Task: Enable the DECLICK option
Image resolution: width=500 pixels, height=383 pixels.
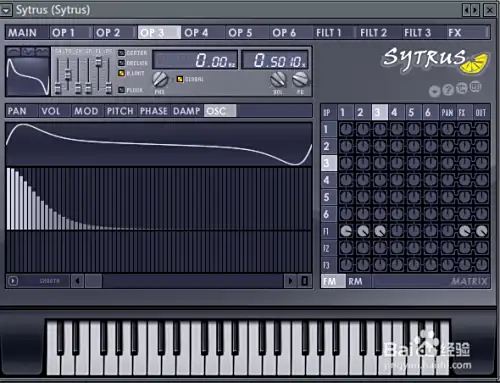Action: tap(121, 63)
